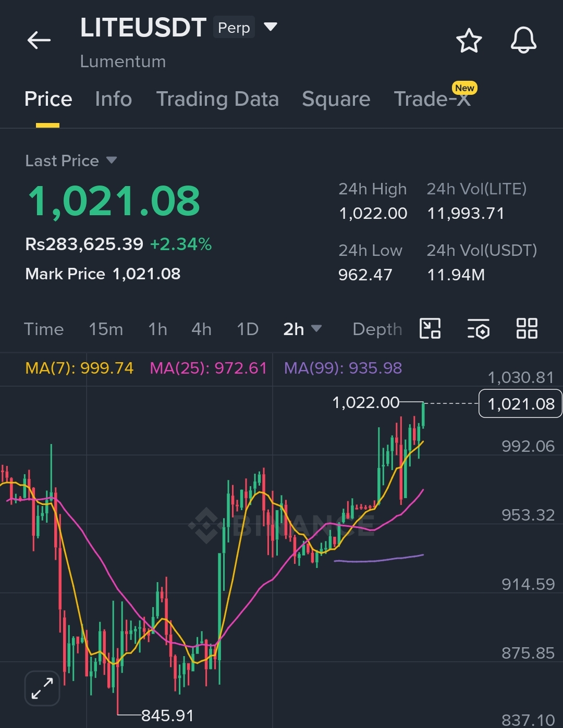Switch to the Price tab
The height and width of the screenshot is (728, 563).
48,99
